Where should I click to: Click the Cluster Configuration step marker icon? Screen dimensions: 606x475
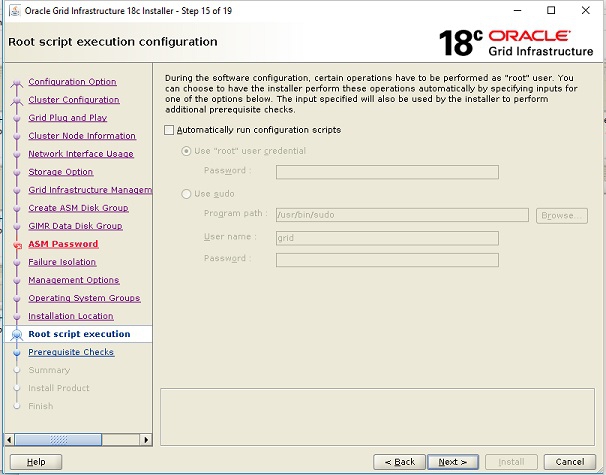(x=17, y=101)
